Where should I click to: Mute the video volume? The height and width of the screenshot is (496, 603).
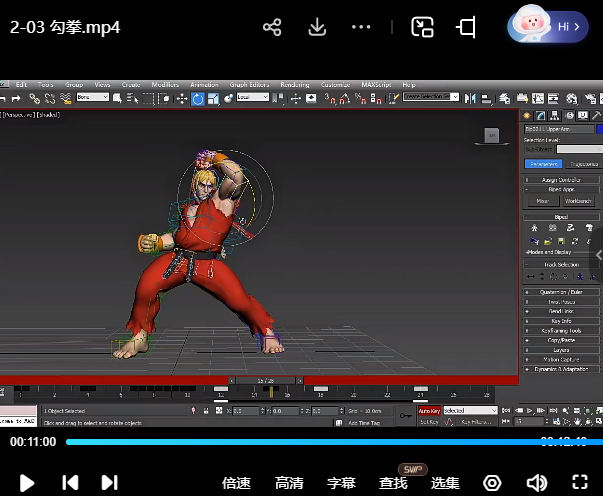(x=536, y=482)
